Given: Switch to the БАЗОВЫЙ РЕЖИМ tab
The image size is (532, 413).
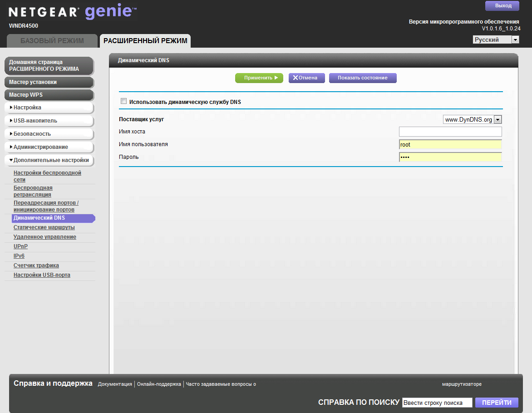Looking at the screenshot, I should point(52,41).
